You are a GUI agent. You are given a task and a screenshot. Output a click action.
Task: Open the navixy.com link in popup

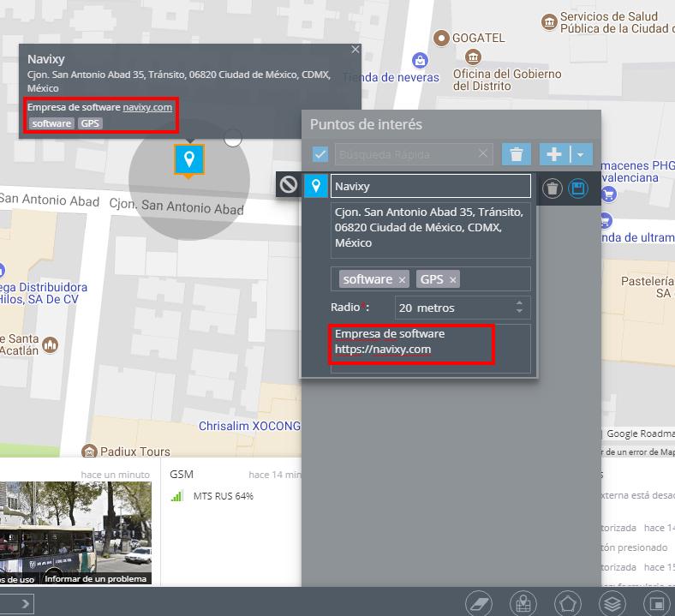click(x=147, y=107)
